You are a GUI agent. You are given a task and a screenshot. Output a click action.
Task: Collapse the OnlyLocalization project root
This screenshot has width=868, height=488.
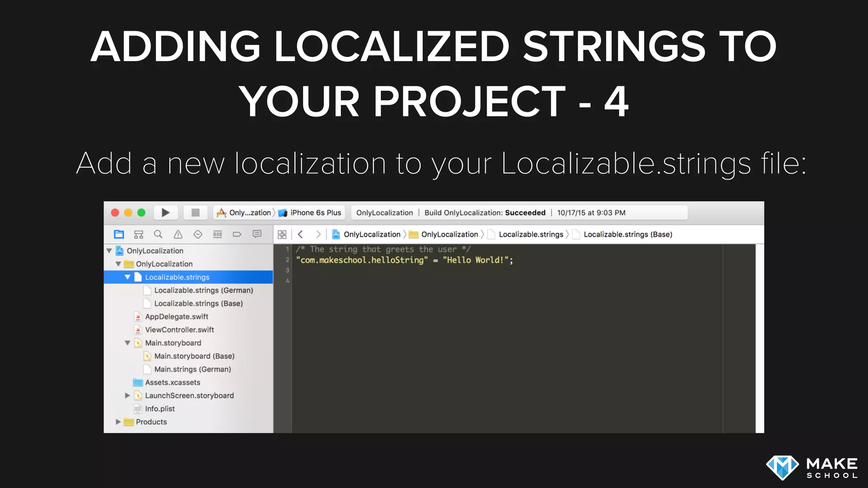(x=109, y=251)
